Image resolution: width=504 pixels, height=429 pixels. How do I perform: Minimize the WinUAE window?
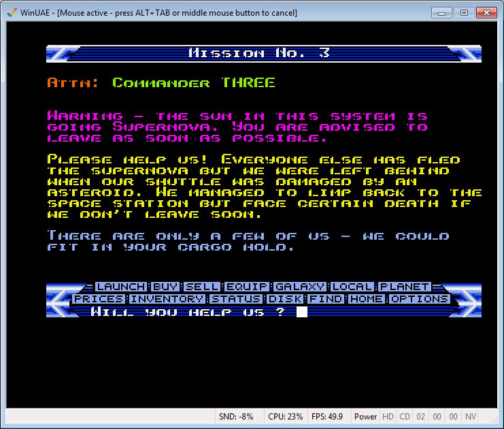[441, 13]
